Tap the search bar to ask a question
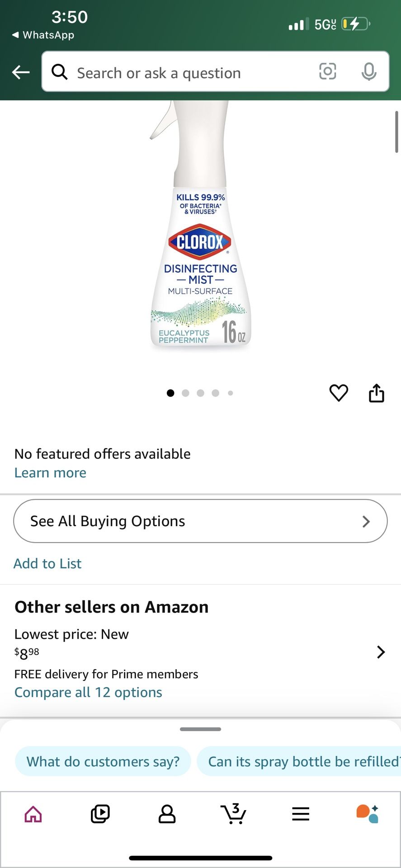The height and width of the screenshot is (868, 401). coord(181,72)
